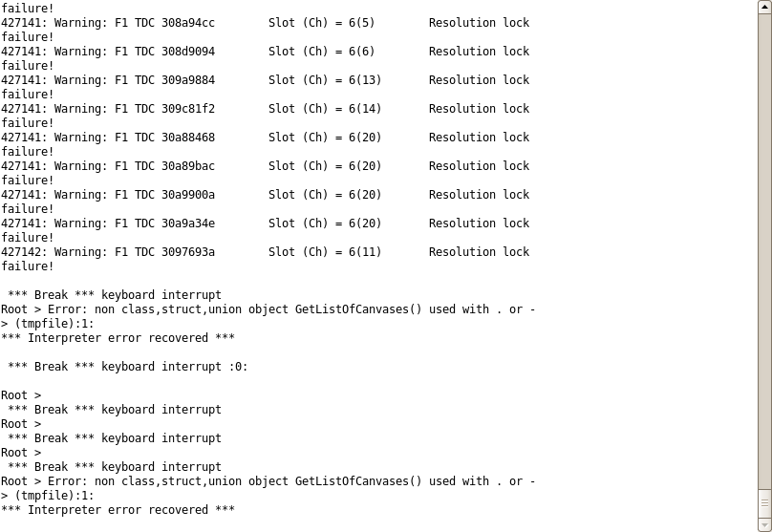The image size is (772, 532).
Task: Click "Resolution lock" on the Slot 6(5) line
Action: click(x=479, y=23)
